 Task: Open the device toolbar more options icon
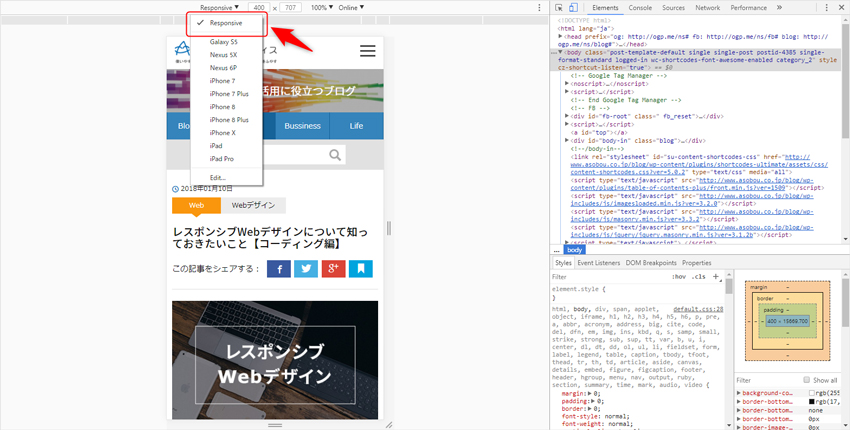[x=539, y=8]
